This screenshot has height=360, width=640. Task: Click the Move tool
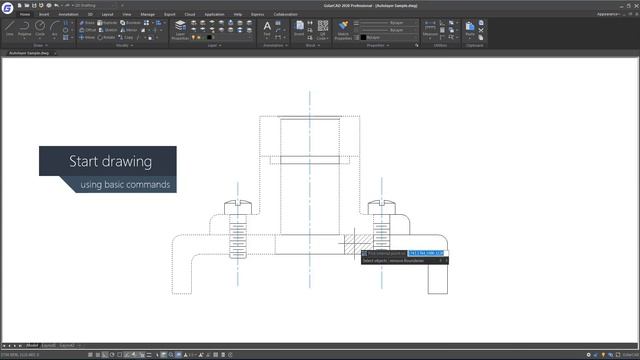coord(87,38)
